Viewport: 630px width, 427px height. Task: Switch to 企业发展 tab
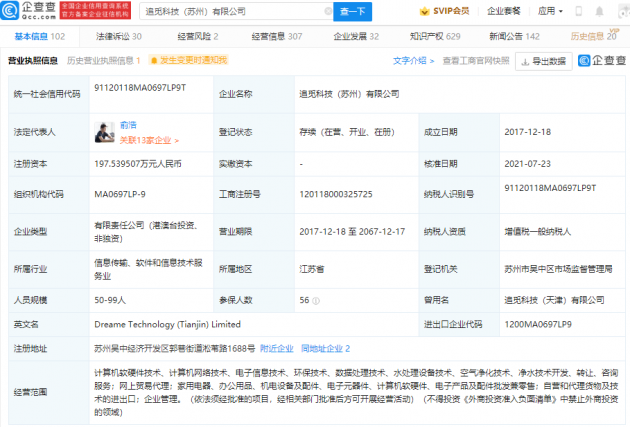click(356, 37)
